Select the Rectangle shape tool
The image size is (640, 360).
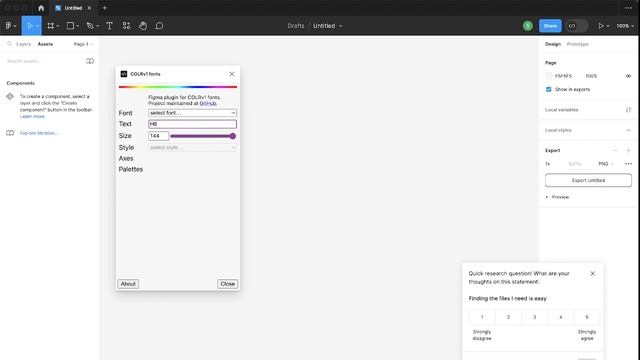coord(70,26)
